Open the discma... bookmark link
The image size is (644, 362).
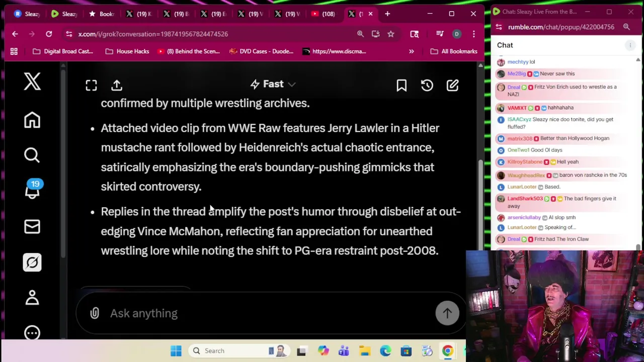coord(334,51)
